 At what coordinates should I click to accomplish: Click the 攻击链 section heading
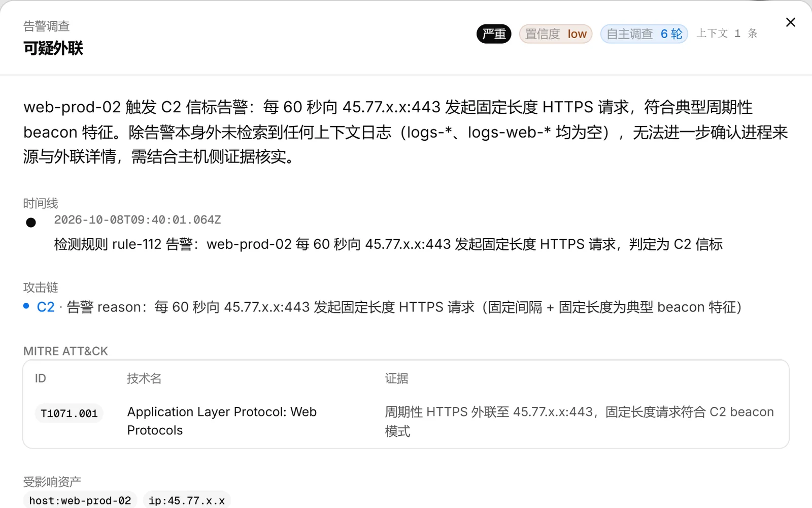[41, 288]
